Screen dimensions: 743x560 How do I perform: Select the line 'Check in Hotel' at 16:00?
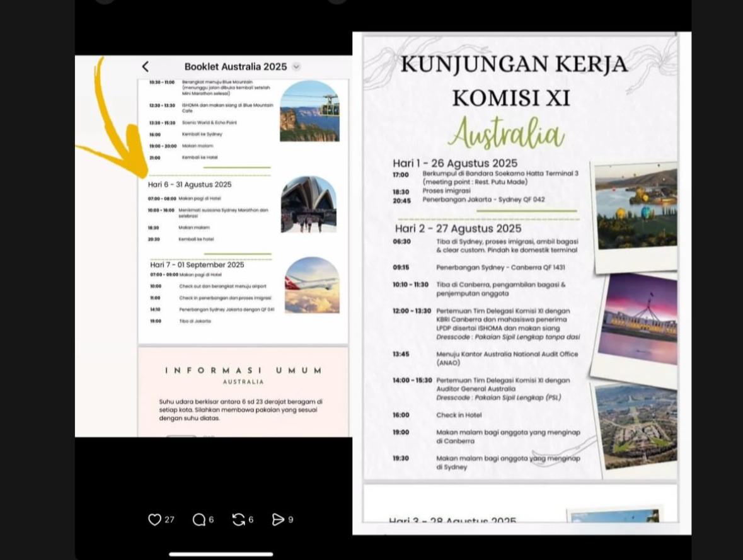pos(459,415)
